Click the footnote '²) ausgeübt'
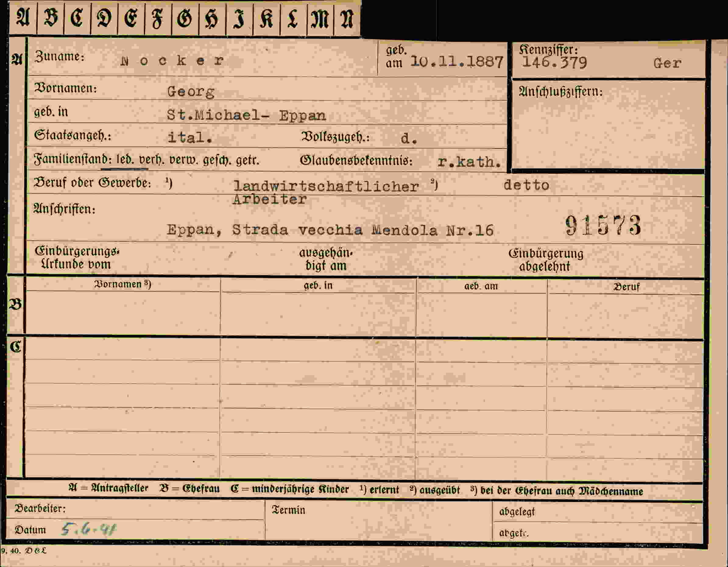The image size is (728, 567). coord(435,490)
